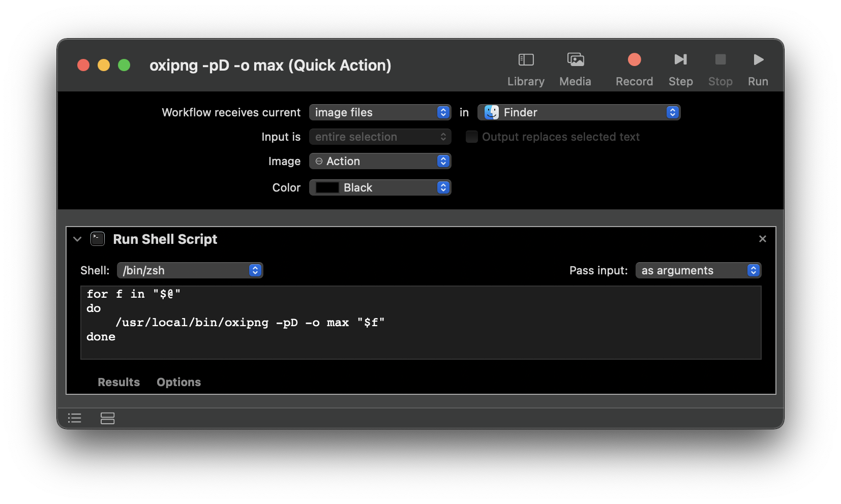
Task: Remove the Run Shell Script action
Action: (762, 239)
